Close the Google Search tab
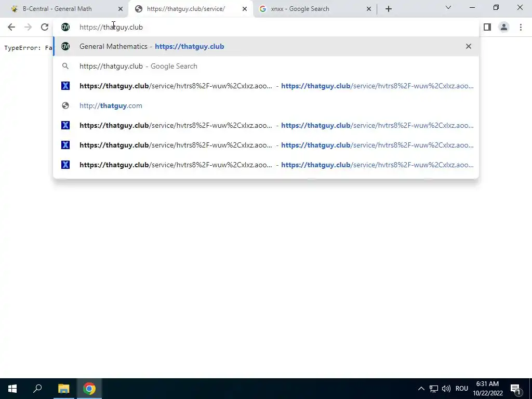532x399 pixels. point(369,9)
